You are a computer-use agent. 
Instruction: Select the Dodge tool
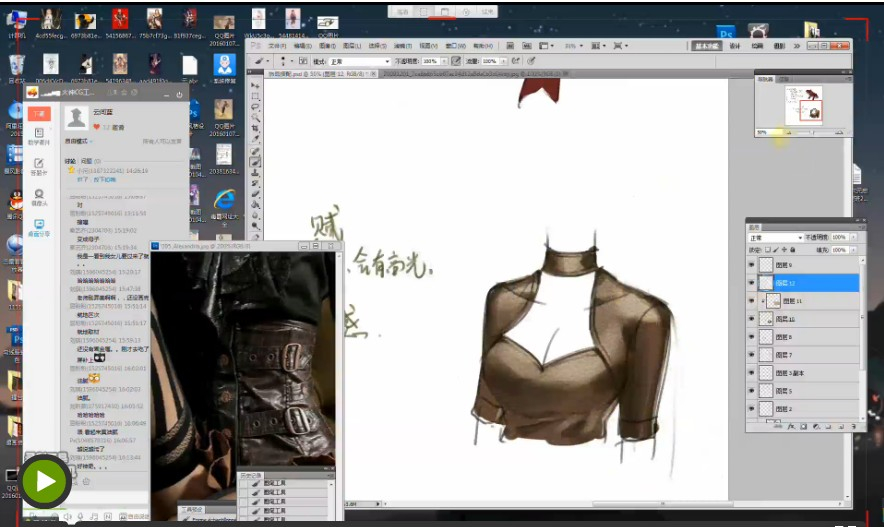coord(255,225)
